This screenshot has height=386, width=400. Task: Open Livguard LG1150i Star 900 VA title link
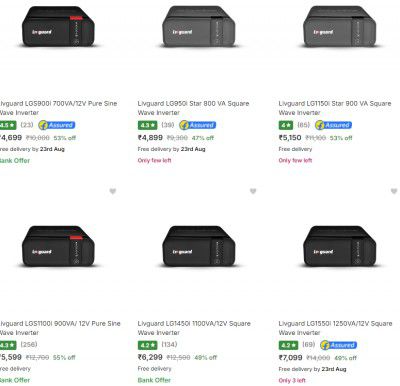335,108
